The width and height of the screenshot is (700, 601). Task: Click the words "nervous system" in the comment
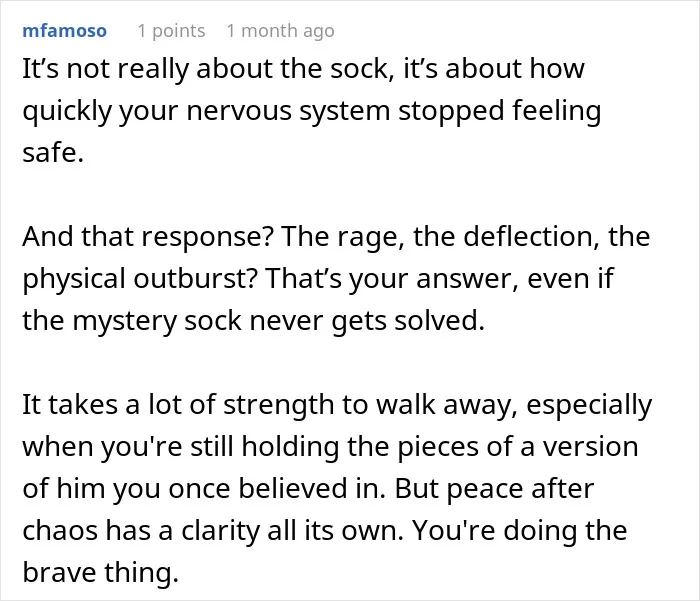(288, 111)
